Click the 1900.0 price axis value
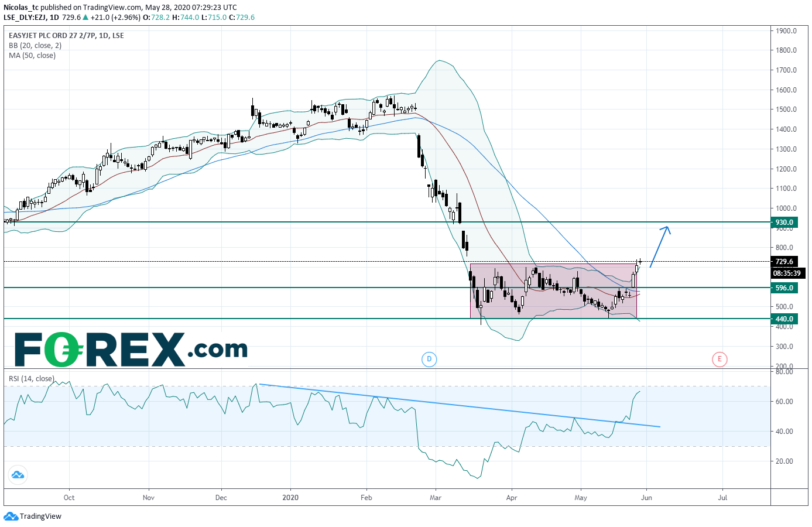The width and height of the screenshot is (812, 527). [786, 31]
